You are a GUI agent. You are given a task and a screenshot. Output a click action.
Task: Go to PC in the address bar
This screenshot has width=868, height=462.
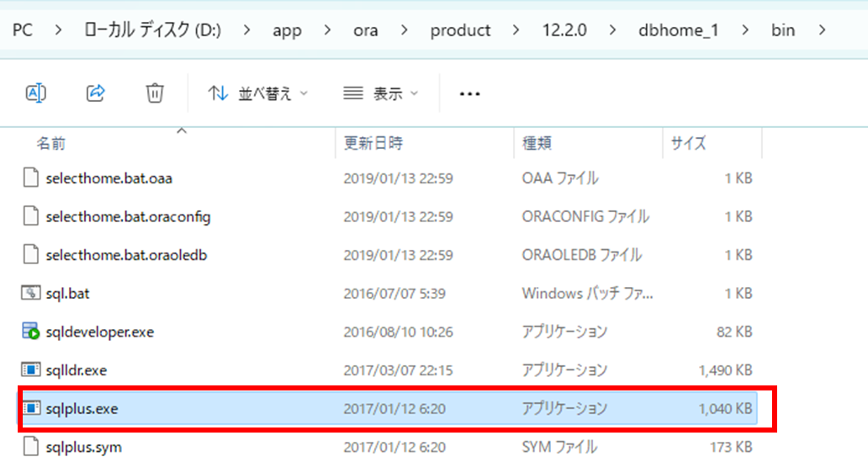(x=23, y=30)
